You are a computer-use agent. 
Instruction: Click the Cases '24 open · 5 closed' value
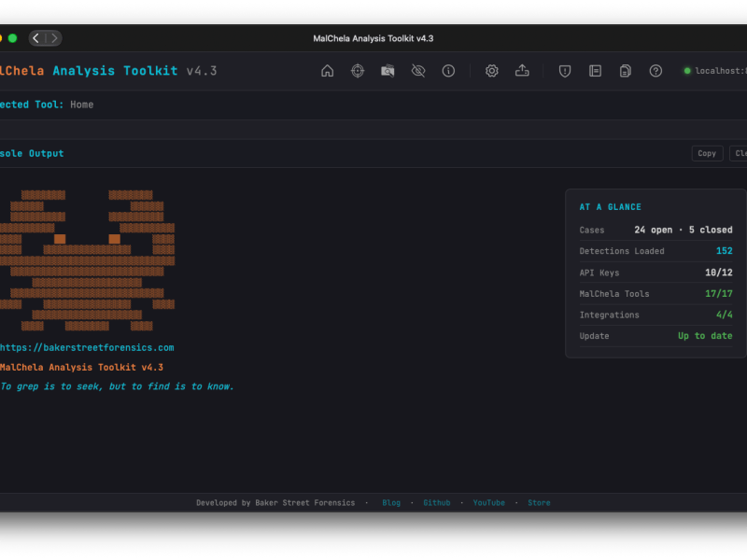click(684, 230)
